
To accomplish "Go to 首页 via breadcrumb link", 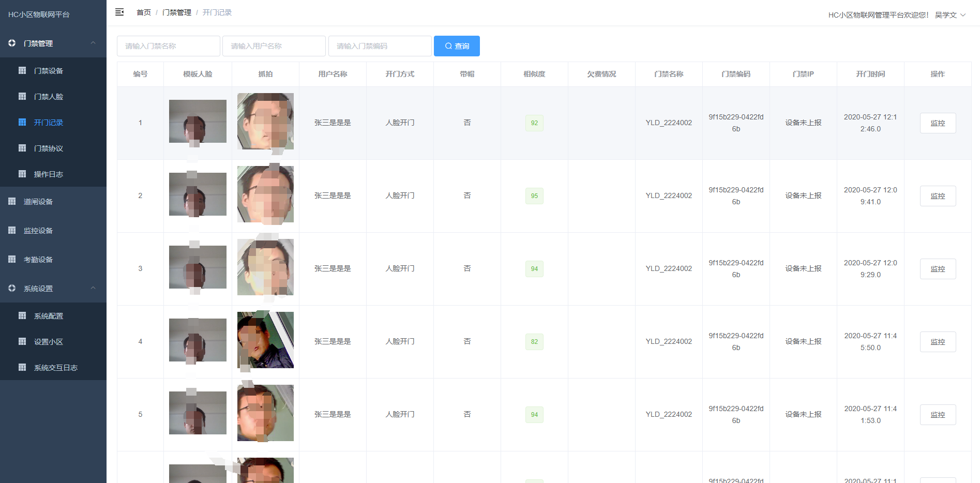I will click(x=144, y=12).
